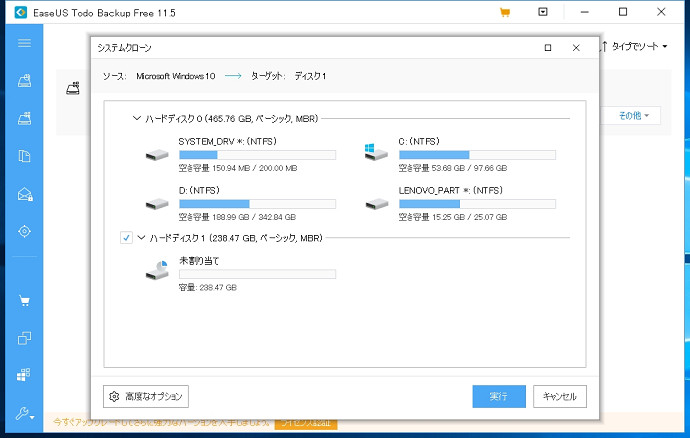Click the free space text '53.68 GB / 97.66 GB'
The width and height of the screenshot is (690, 438).
(x=470, y=168)
